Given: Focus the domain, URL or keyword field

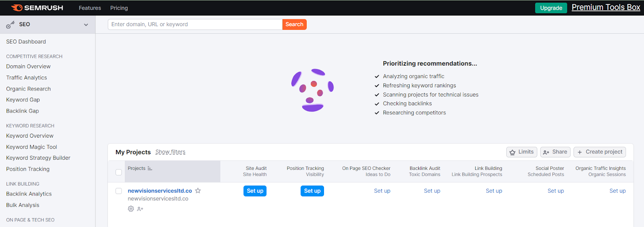Looking at the screenshot, I should point(195,25).
